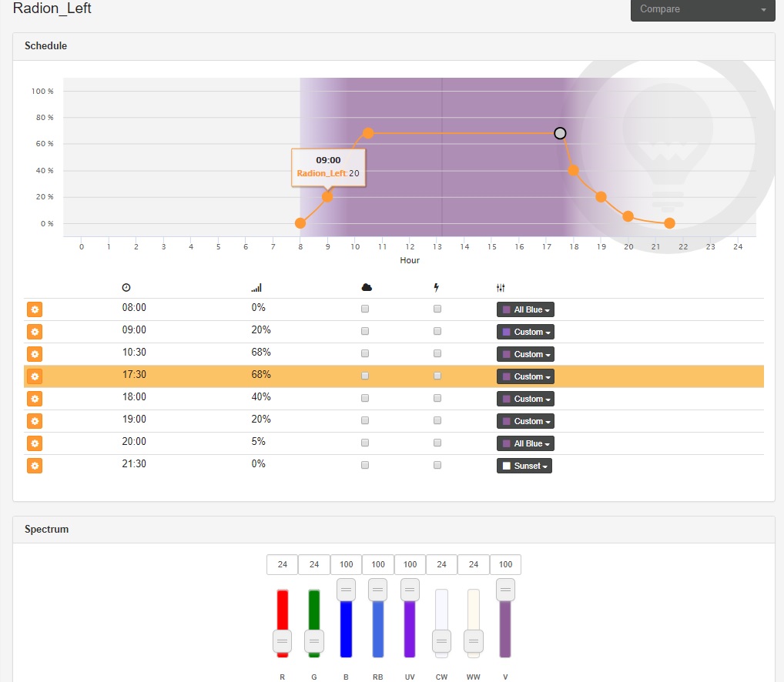Open settings gear for 08:00 schedule row
This screenshot has width=784, height=682.
(35, 309)
